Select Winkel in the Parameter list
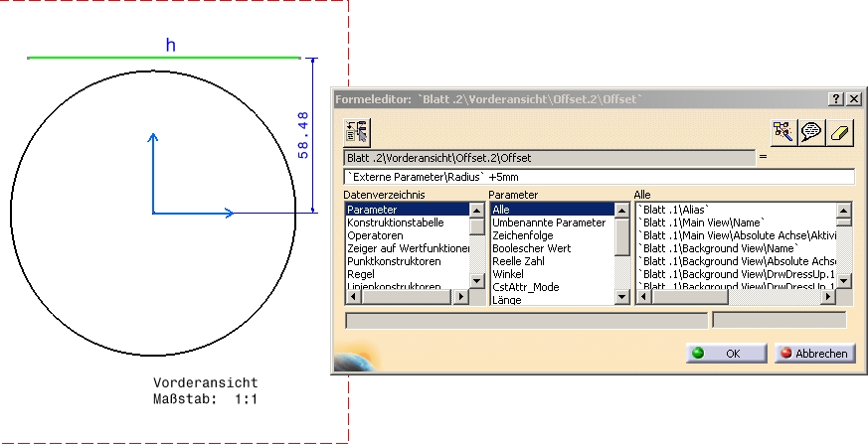The height and width of the screenshot is (444, 868). [x=553, y=274]
